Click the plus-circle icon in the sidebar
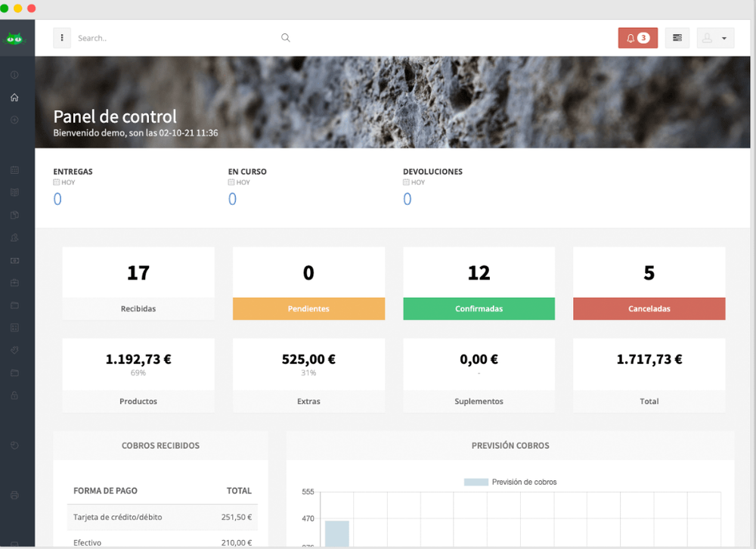The height and width of the screenshot is (549, 756). tap(14, 119)
